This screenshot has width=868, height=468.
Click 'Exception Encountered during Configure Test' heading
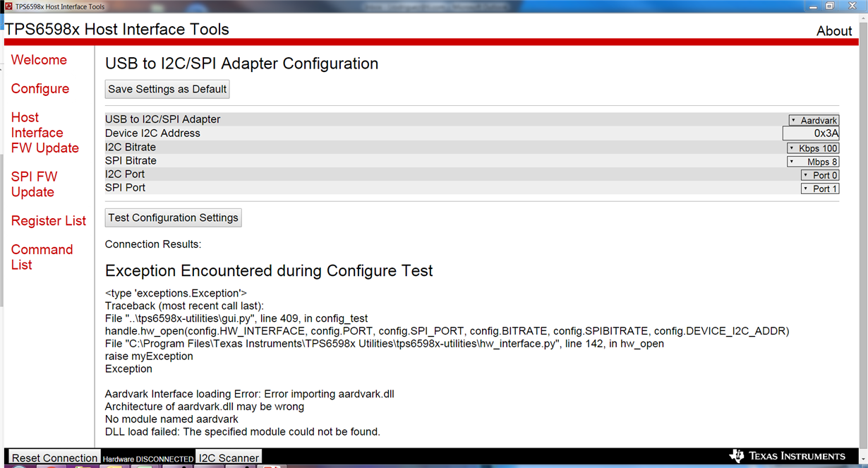pos(269,271)
